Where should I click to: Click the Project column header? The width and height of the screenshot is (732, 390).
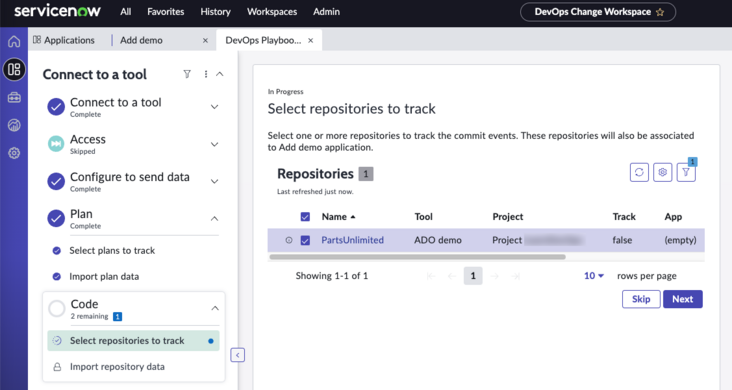pyautogui.click(x=507, y=217)
